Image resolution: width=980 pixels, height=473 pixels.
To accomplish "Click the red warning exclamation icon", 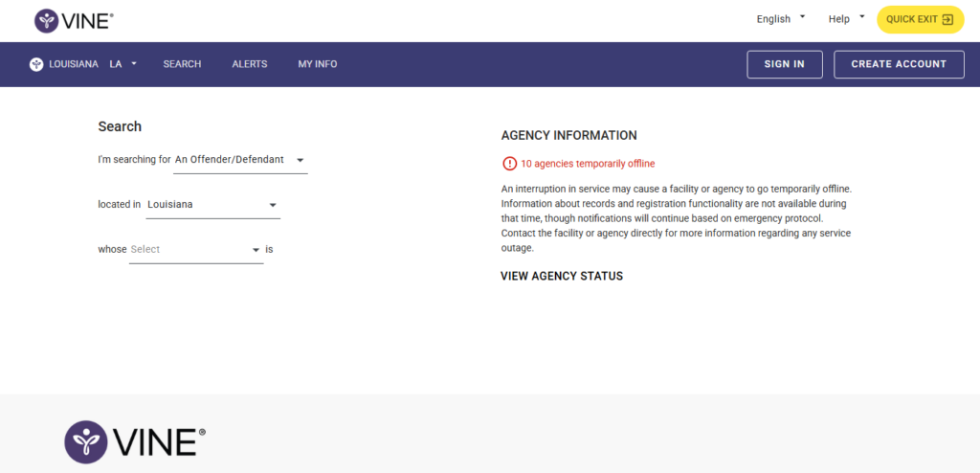I will [509, 164].
